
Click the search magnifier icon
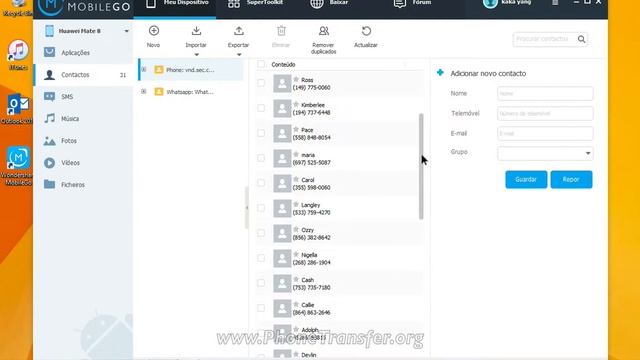pos(582,39)
